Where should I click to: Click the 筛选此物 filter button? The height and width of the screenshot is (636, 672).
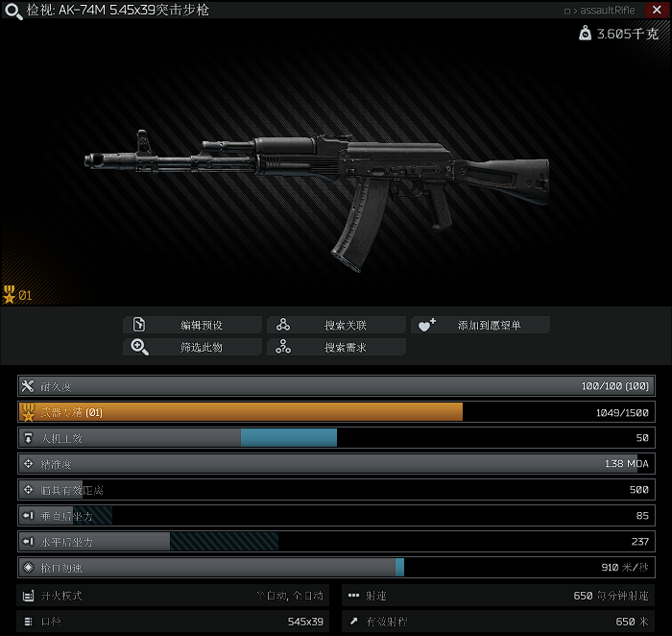point(192,347)
